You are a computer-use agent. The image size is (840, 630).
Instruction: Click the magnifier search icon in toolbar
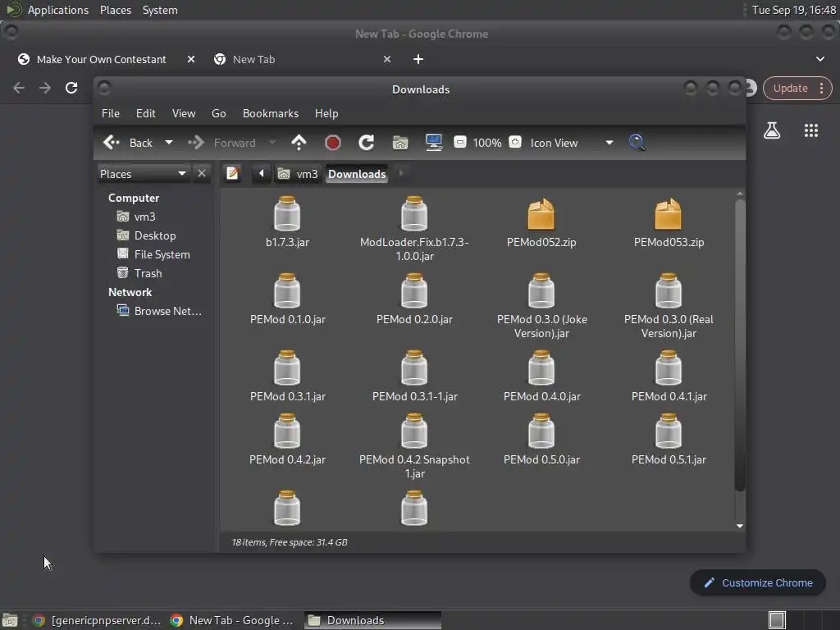point(637,143)
